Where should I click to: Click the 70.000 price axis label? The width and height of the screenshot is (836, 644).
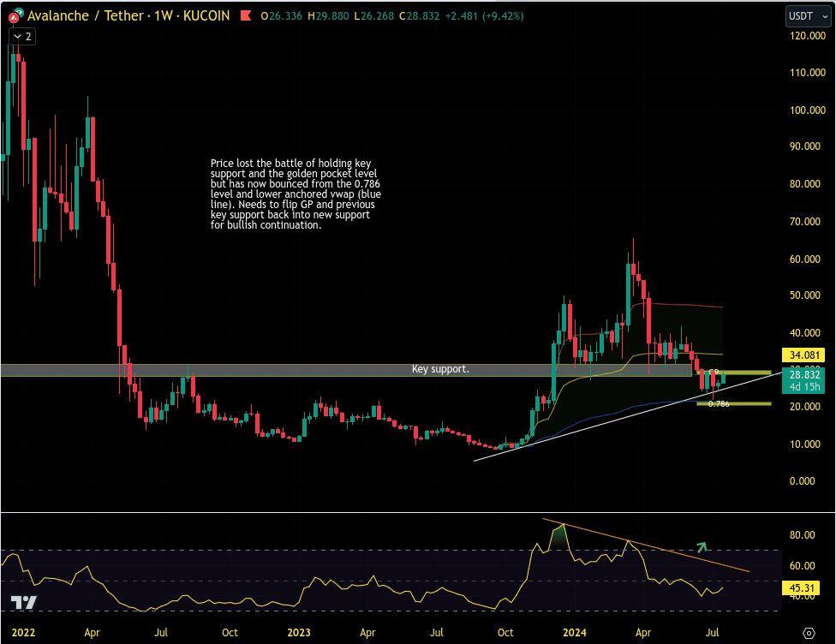[x=804, y=221]
